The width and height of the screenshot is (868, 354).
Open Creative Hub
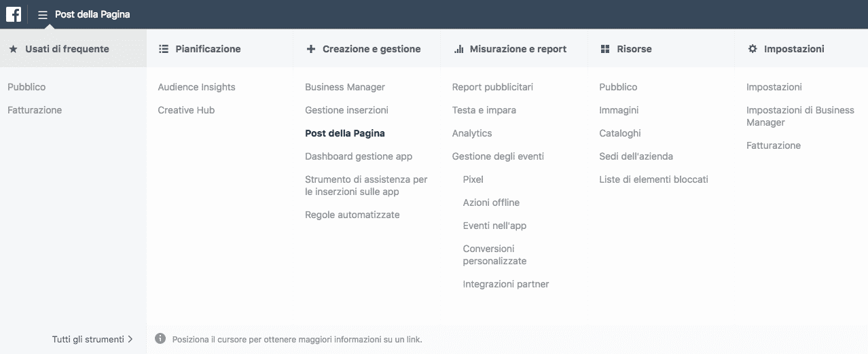pos(186,110)
